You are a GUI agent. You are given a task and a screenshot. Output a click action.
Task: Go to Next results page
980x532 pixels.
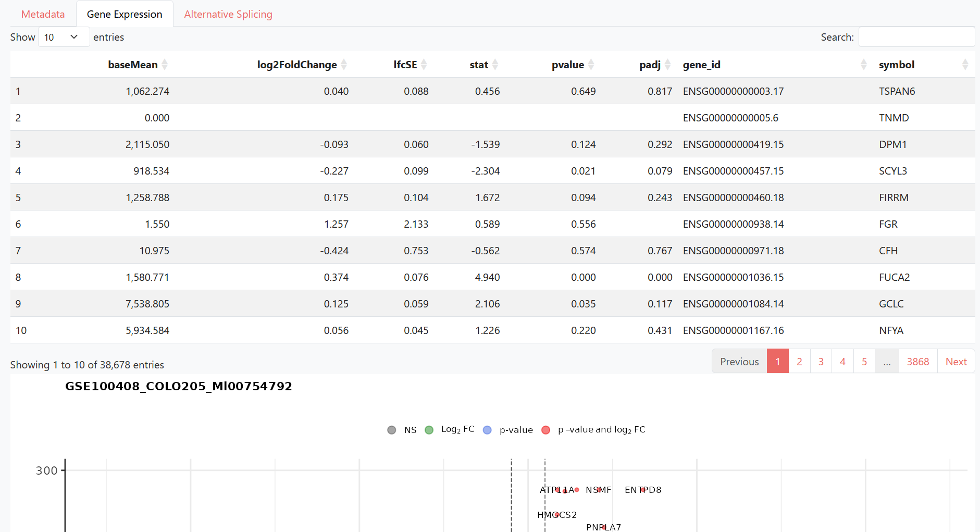tap(956, 362)
